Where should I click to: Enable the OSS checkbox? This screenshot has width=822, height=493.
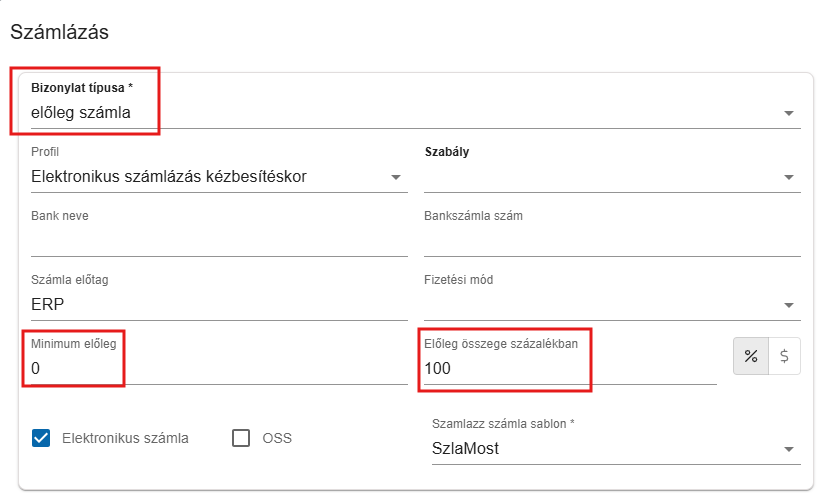coord(241,437)
